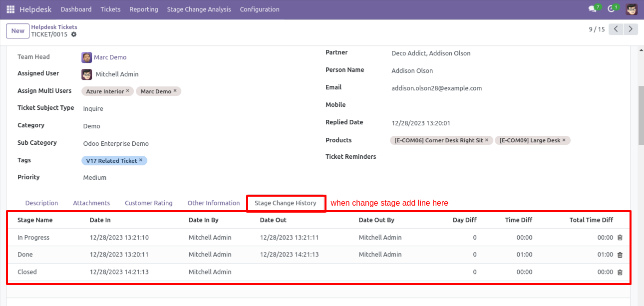644x306 pixels.
Task: Click the Helpdesk app title
Action: tap(34, 9)
